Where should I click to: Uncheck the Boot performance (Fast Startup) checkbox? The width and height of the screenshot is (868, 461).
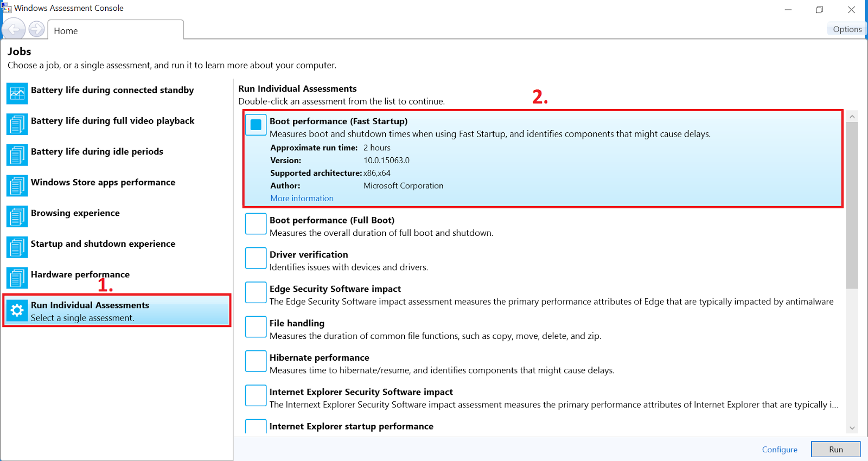[256, 124]
